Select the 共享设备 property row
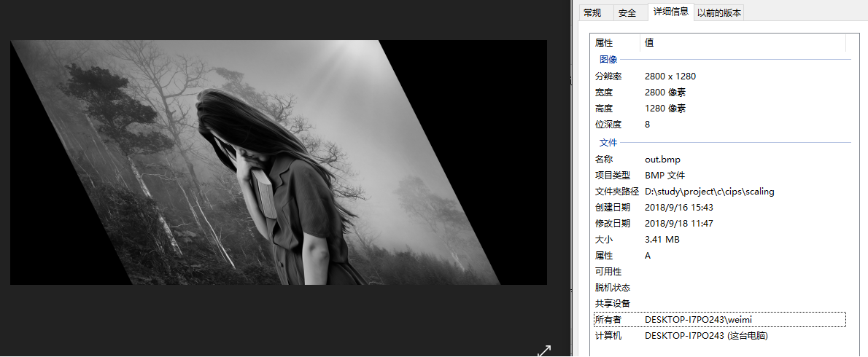The width and height of the screenshot is (868, 357). 719,304
